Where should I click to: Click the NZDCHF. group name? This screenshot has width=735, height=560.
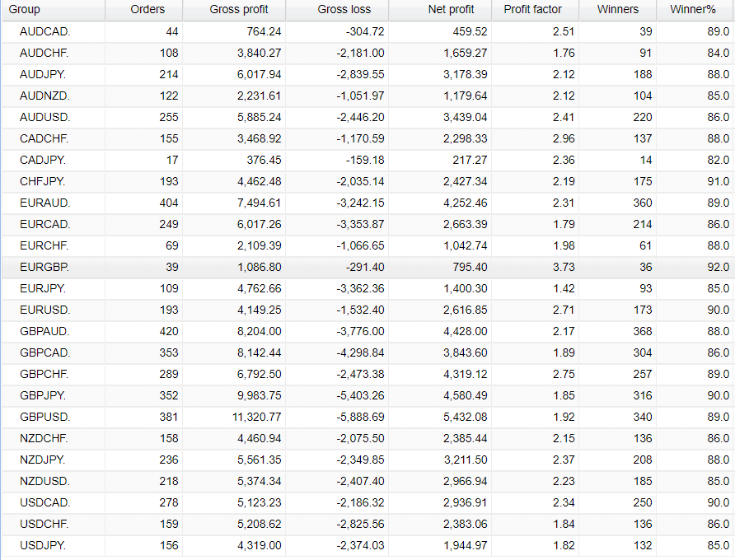[x=44, y=439]
